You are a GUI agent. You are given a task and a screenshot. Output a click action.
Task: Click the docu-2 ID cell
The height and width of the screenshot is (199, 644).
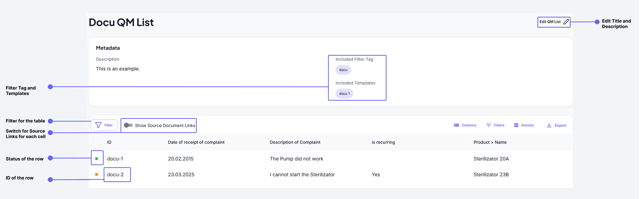[x=115, y=175]
